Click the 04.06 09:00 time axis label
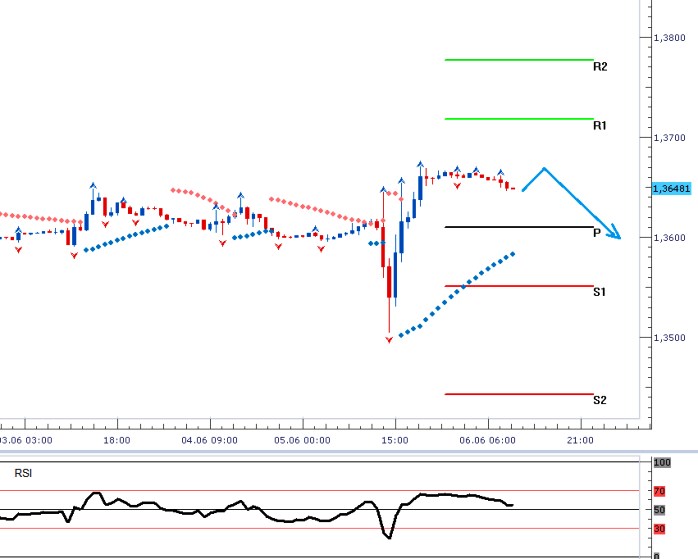This screenshot has width=698, height=559. pos(210,441)
